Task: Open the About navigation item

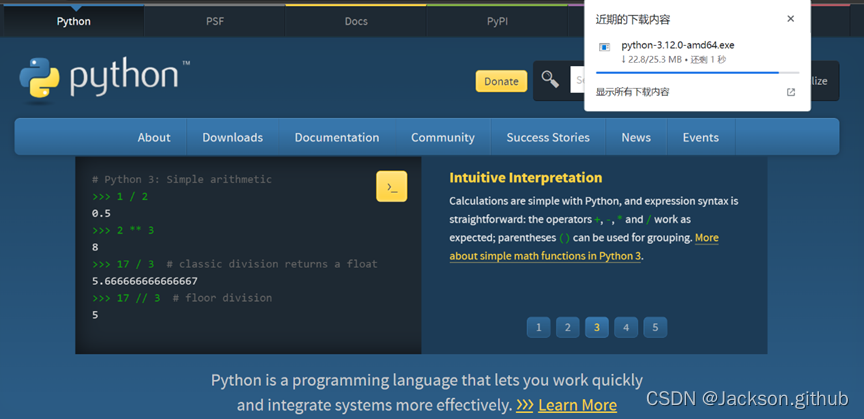Action: pos(154,137)
